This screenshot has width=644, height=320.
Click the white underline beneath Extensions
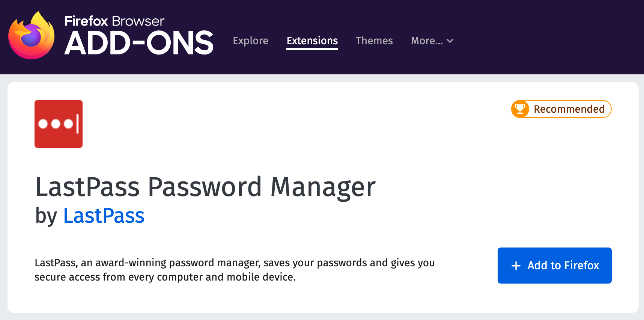tap(312, 49)
